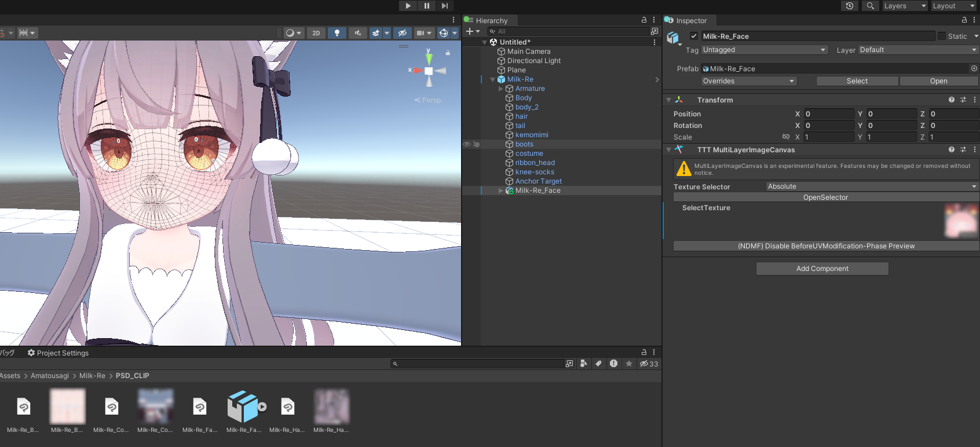Click the Scale constrain proportions link icon
This screenshot has height=447, width=980.
pyautogui.click(x=786, y=137)
